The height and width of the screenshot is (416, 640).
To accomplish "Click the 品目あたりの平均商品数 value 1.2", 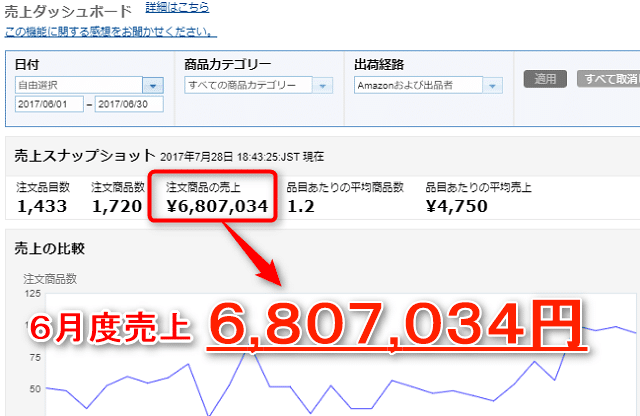I will coord(302,207).
